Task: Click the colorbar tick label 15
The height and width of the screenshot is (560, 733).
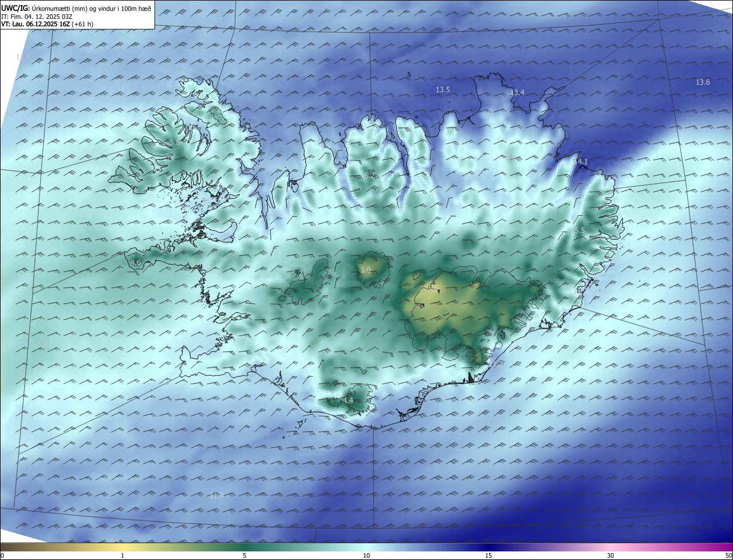Action: point(488,555)
